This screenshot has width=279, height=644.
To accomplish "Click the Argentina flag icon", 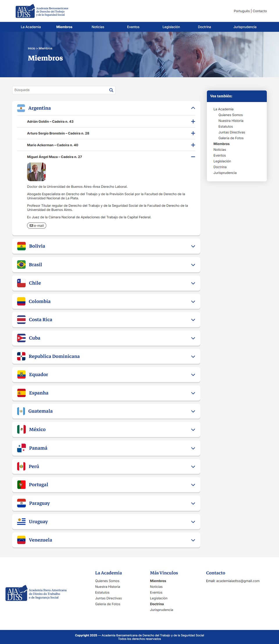I will click(x=21, y=108).
